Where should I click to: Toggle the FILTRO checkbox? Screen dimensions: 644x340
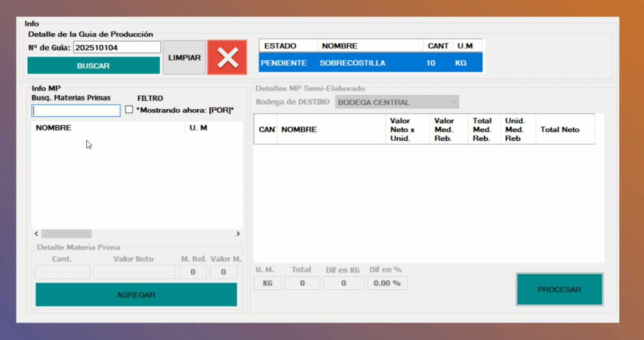click(x=129, y=110)
